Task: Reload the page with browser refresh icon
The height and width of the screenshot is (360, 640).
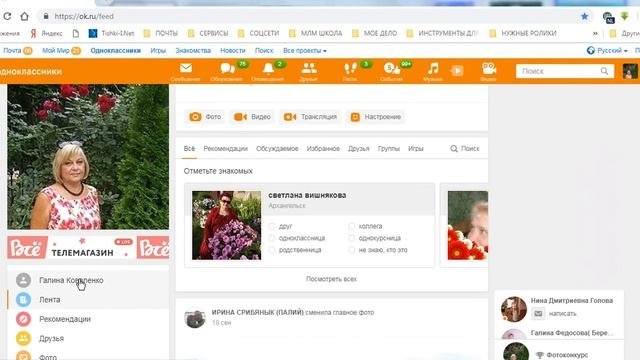Action: coord(7,16)
